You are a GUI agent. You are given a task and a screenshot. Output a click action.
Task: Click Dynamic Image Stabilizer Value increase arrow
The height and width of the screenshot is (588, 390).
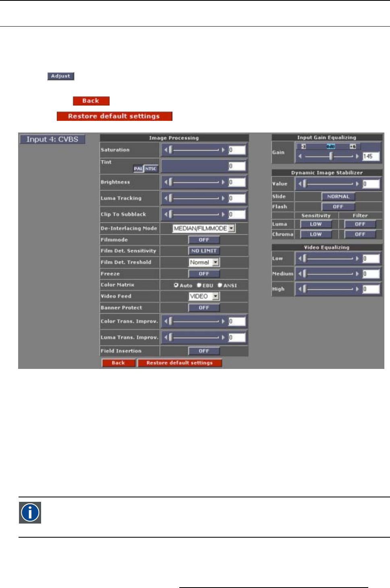coord(357,184)
